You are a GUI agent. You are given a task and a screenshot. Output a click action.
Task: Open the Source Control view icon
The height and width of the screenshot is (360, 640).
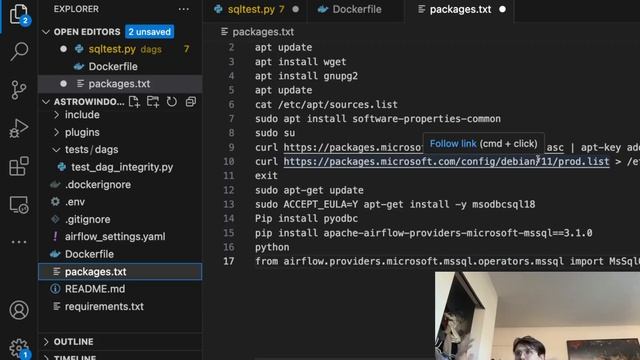tap(19, 90)
